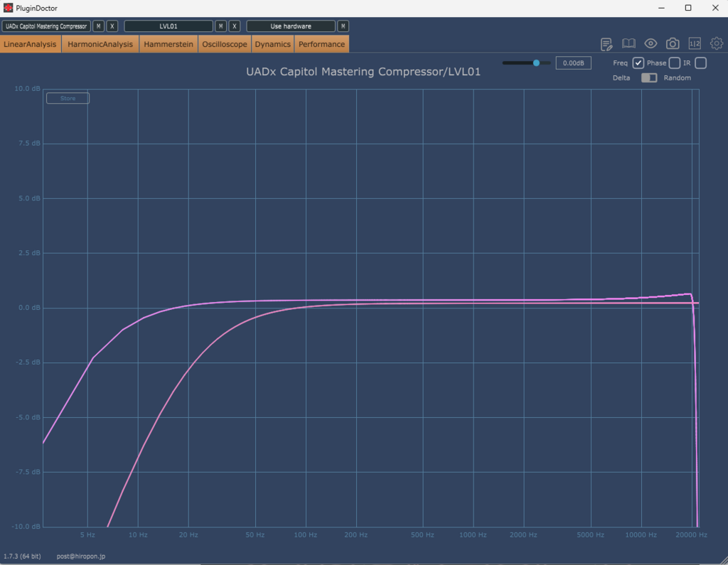The height and width of the screenshot is (565, 728).
Task: Enable the IR checkbox
Action: [x=700, y=63]
